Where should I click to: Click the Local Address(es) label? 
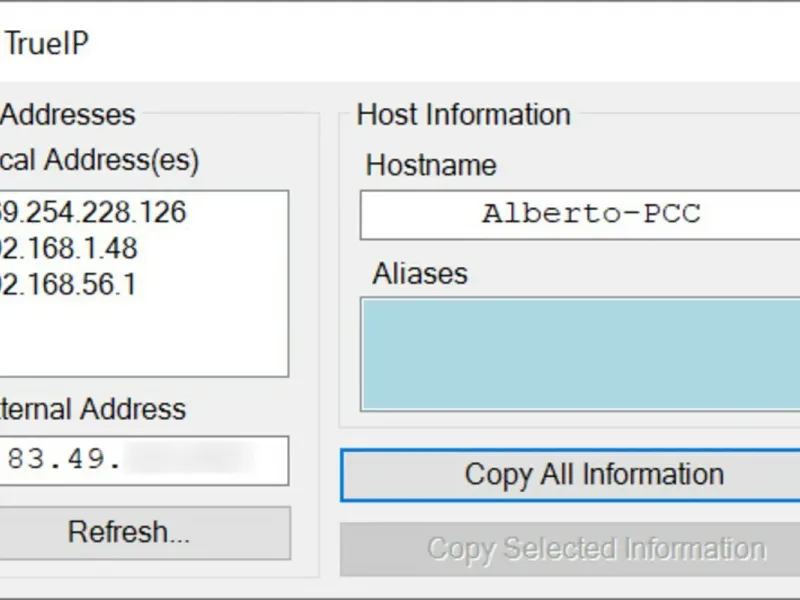(x=100, y=160)
